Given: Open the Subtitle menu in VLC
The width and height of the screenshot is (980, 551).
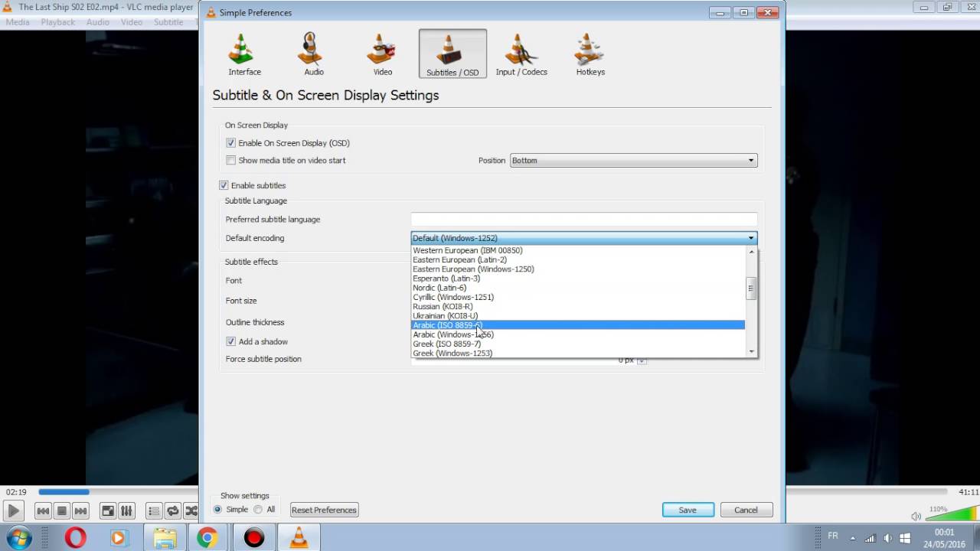Looking at the screenshot, I should pos(168,22).
